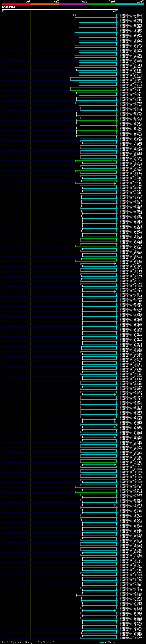Screen dimensions: 146x644
Task: Click the label UniRef100_Q60254
Action: coord(131,329)
